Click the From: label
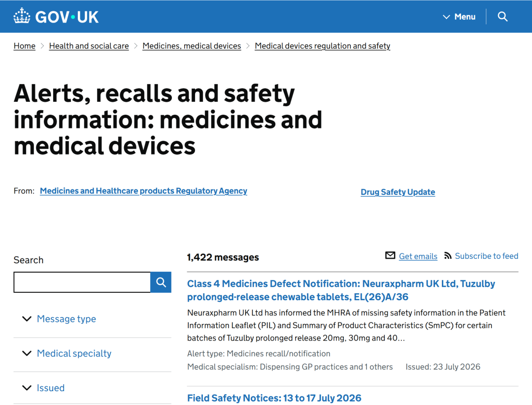 tap(24, 191)
